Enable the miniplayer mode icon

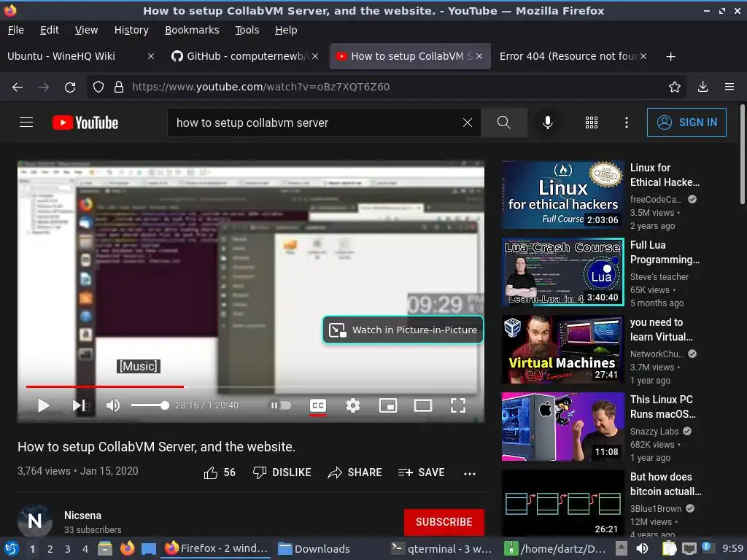(x=388, y=405)
